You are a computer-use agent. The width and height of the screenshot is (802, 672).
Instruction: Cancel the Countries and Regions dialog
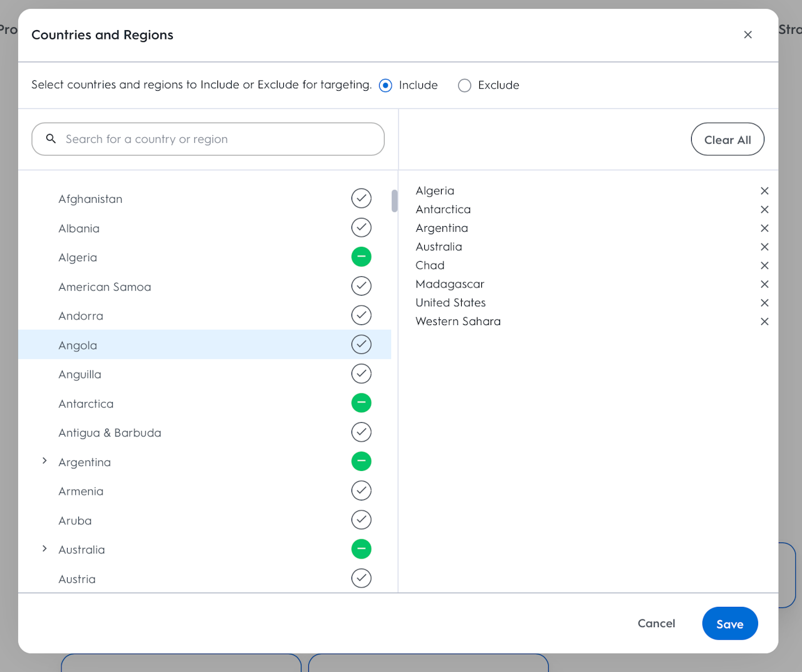[656, 624]
